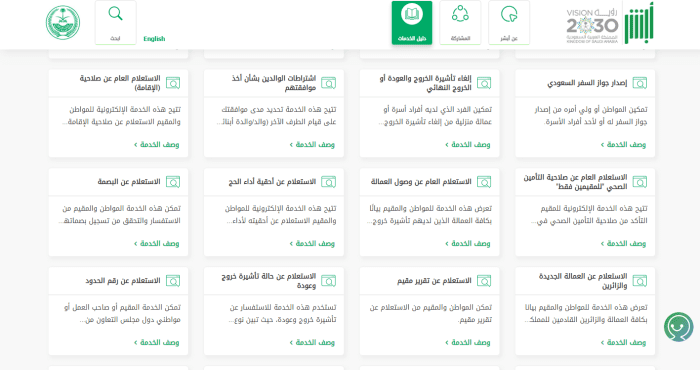The width and height of the screenshot is (700, 370).
Task: Select title الاستعلام العام عن صلاحية التأمين الصحي
Action: pos(575,182)
